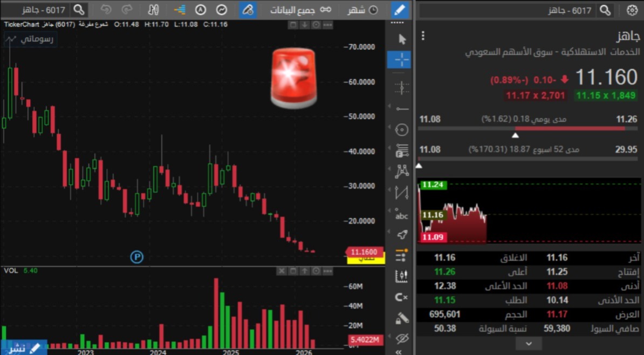Click the clear drawings C× icon
This screenshot has width=644, height=355.
click(401, 297)
